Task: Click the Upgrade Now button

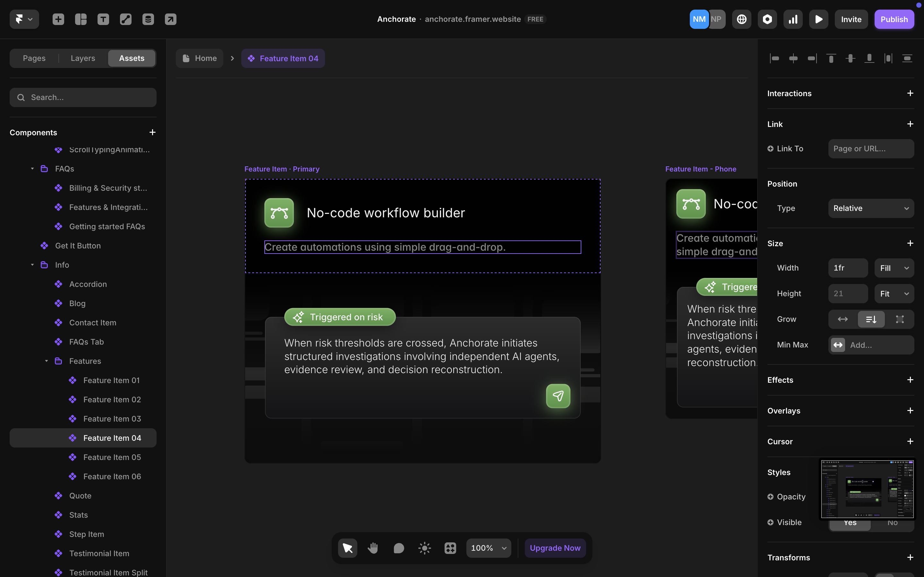Action: 555,548
